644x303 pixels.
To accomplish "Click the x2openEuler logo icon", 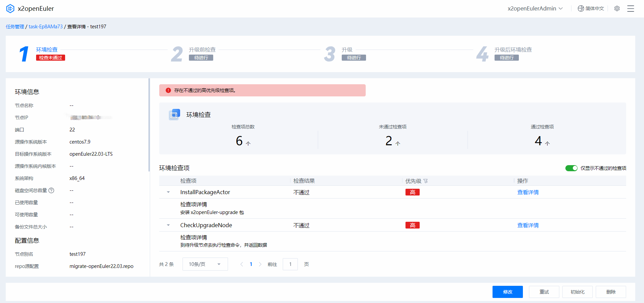I will pyautogui.click(x=10, y=8).
